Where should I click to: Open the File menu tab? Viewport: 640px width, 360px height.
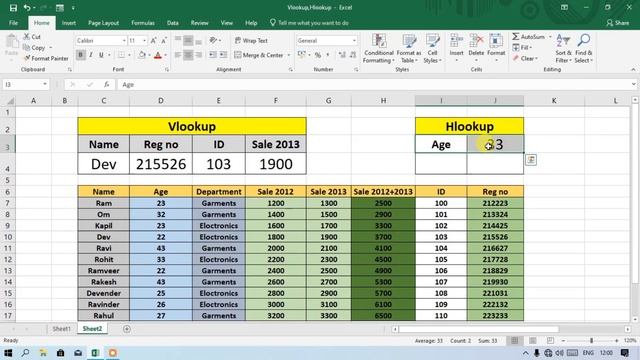pyautogui.click(x=13, y=23)
